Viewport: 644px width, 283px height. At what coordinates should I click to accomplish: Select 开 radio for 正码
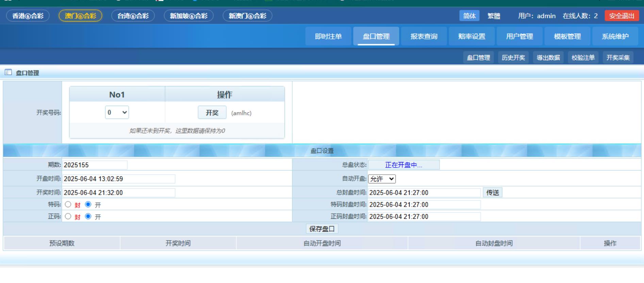click(88, 216)
